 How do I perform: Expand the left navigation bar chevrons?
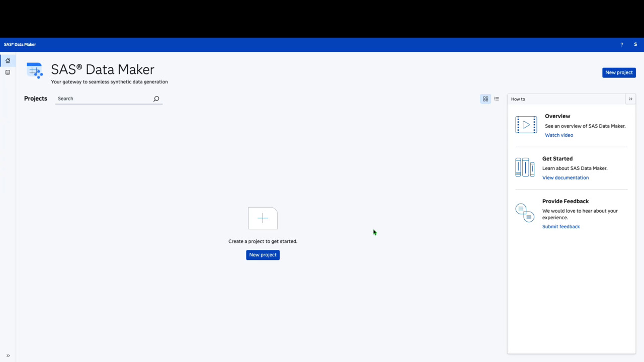coord(8,356)
